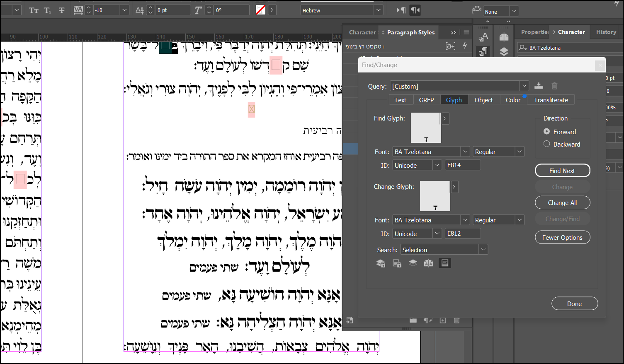Click the new style group folder icon
The width and height of the screenshot is (624, 364).
click(413, 320)
